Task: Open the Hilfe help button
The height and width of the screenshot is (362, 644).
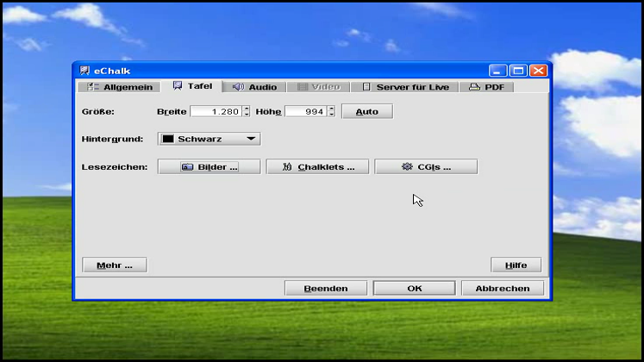Action: click(516, 265)
